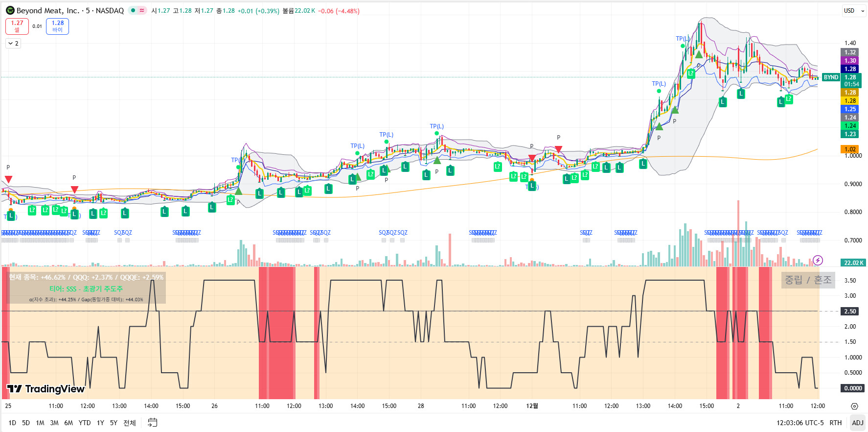The height and width of the screenshot is (432, 868).
Task: Click the 0.0000 indicator value label
Action: [x=853, y=388]
